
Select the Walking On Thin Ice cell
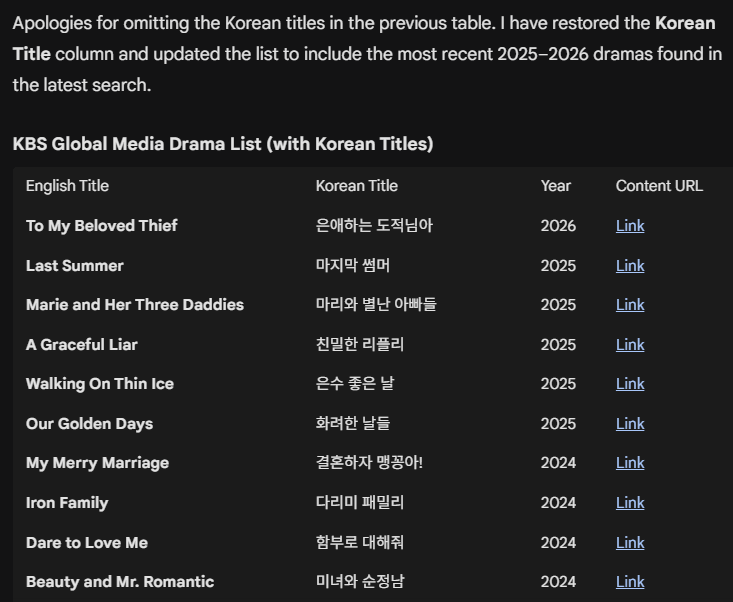pyautogui.click(x=100, y=384)
